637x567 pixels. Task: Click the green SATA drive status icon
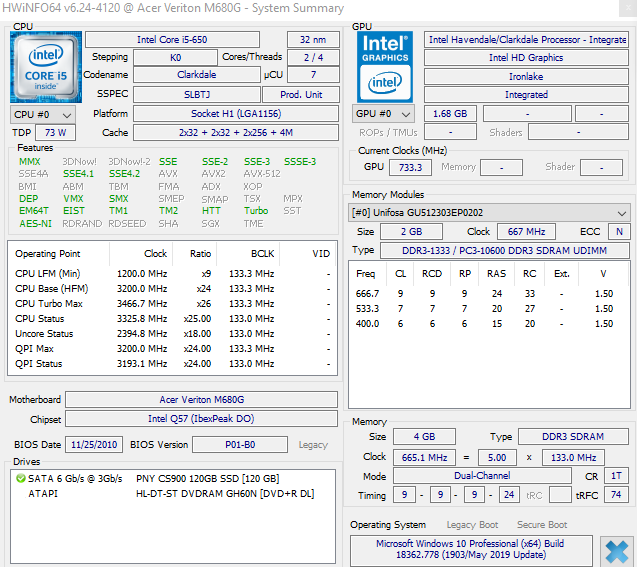pyautogui.click(x=20, y=478)
